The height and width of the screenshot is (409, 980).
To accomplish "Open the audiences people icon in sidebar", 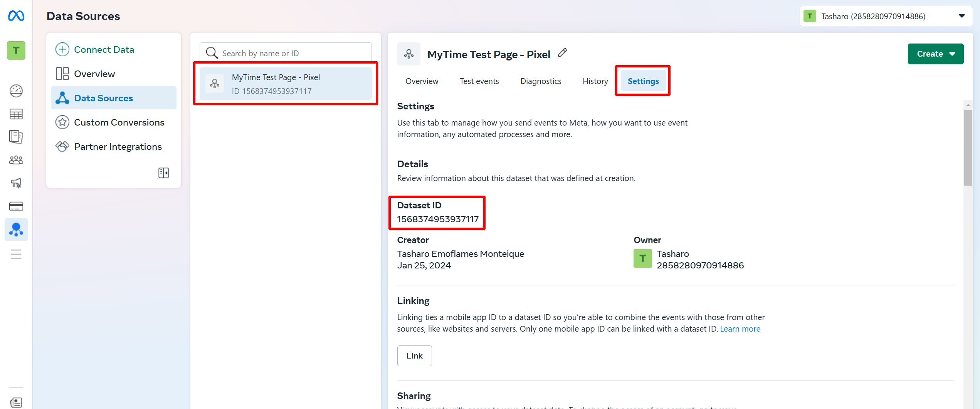I will (x=16, y=160).
